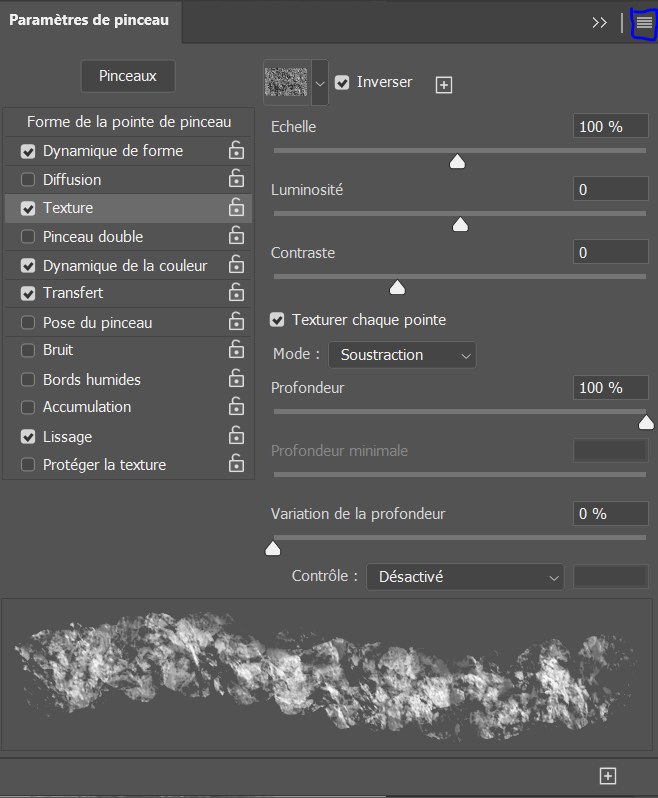Lock the Pinceau double setting
This screenshot has height=798, width=658.
click(x=236, y=237)
